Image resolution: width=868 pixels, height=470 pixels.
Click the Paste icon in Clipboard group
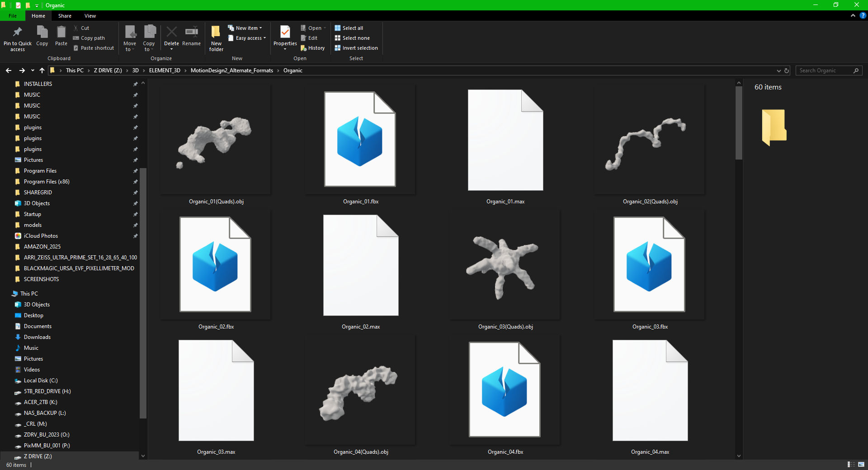click(x=61, y=33)
